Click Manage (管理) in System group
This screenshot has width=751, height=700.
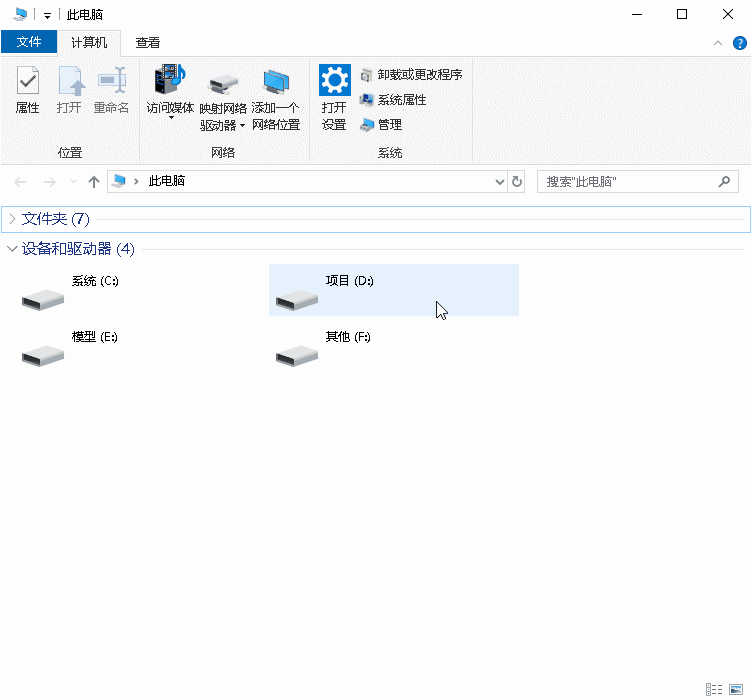click(381, 125)
